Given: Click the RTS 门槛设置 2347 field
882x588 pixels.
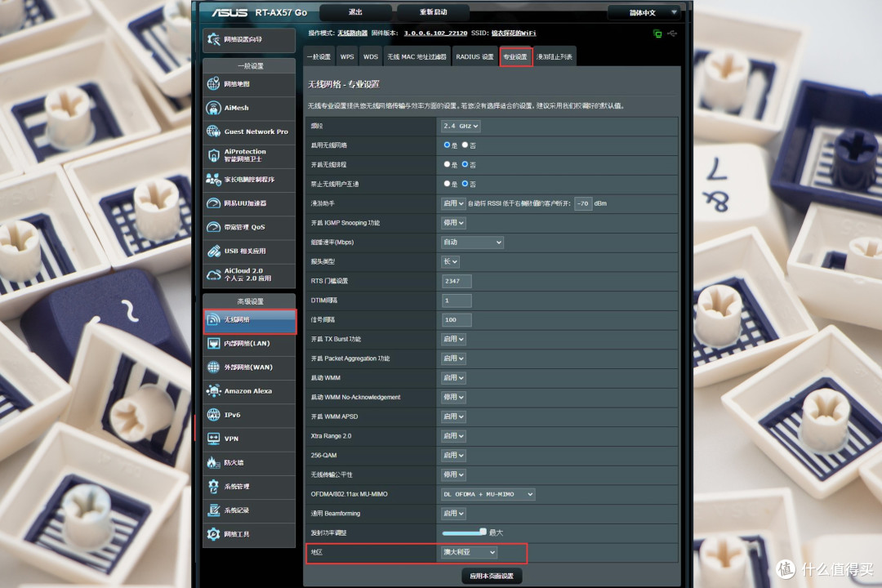Looking at the screenshot, I should tap(457, 281).
